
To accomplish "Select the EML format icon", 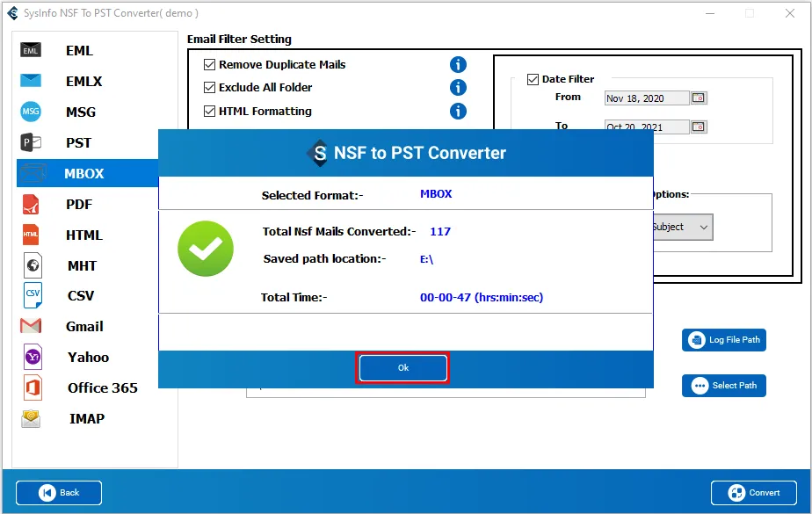I will click(x=31, y=50).
